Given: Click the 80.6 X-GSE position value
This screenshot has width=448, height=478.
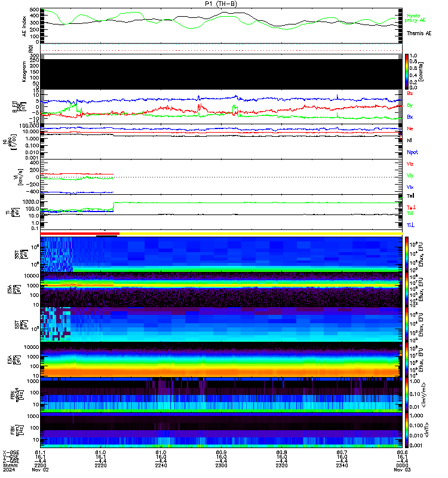Looking at the screenshot, I should click(x=402, y=452).
